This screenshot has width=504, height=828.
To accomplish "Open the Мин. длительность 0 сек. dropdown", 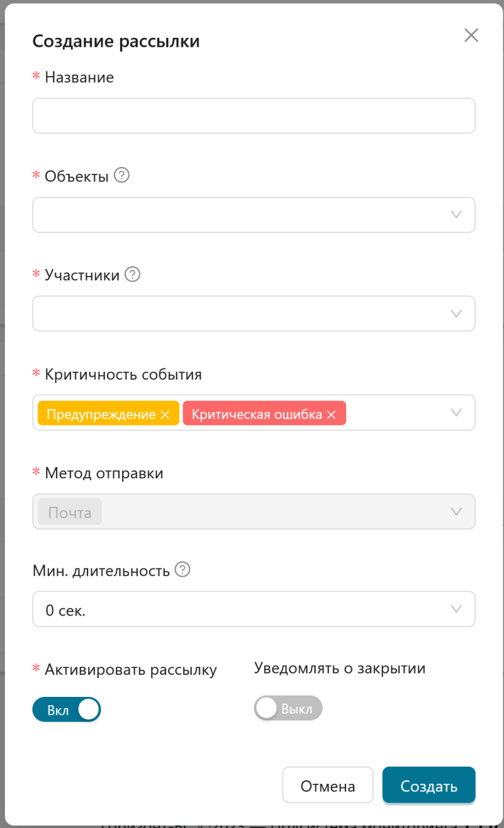I will 254,609.
